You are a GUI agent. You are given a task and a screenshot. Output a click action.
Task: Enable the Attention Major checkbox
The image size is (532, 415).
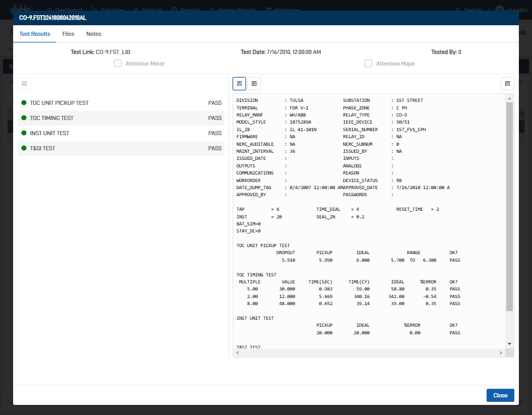pyautogui.click(x=368, y=64)
